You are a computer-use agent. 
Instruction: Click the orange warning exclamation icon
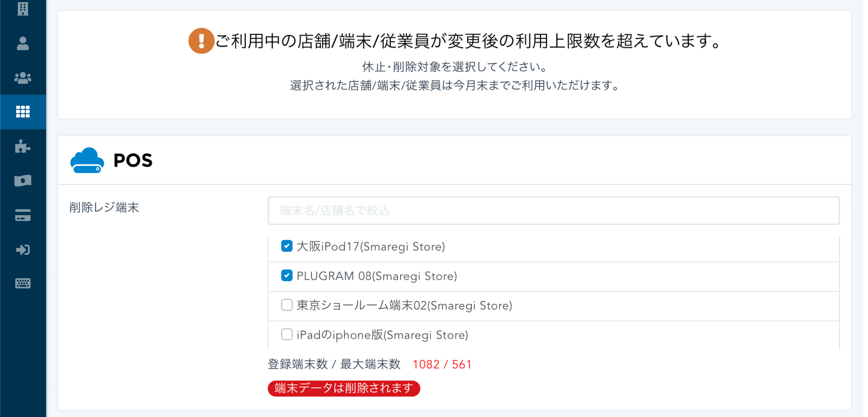(201, 41)
